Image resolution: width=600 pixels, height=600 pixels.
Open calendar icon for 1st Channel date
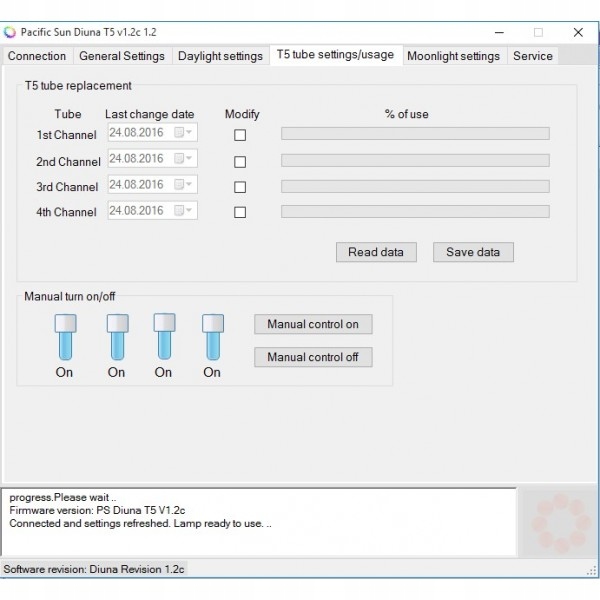tap(179, 132)
